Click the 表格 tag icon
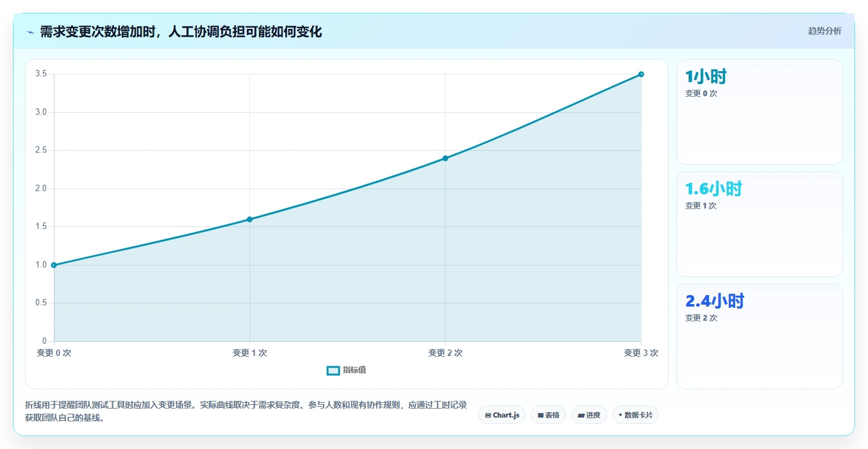The height and width of the screenshot is (449, 868). tap(540, 416)
